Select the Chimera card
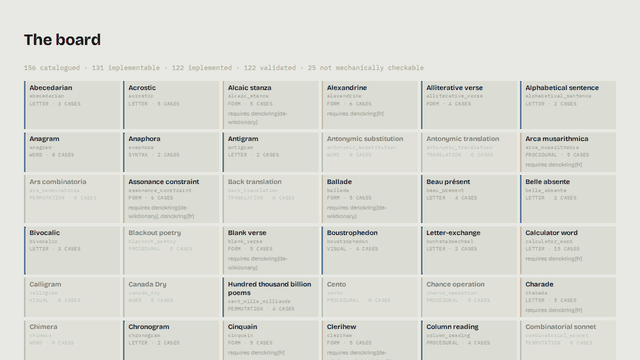 (x=72, y=340)
